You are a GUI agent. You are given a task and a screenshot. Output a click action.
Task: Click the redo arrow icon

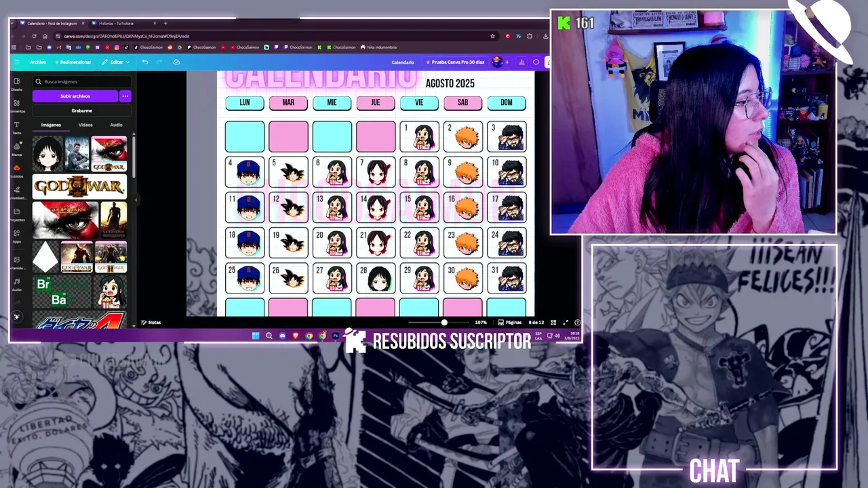click(159, 62)
